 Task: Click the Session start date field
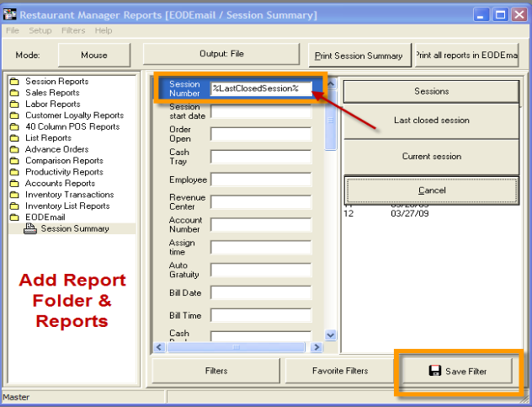click(261, 111)
